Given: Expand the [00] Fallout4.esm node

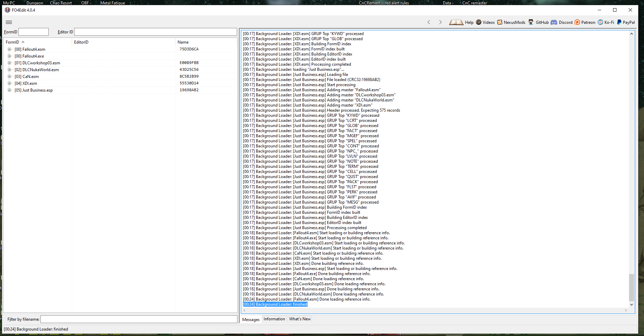Looking at the screenshot, I should click(x=9, y=49).
